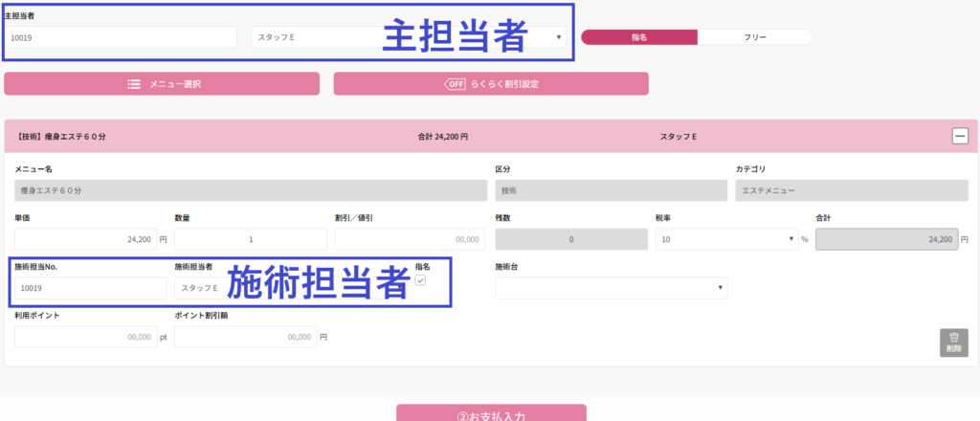Click the メニュー選択 button
Viewport: 980px width, 421px height.
pyautogui.click(x=161, y=84)
